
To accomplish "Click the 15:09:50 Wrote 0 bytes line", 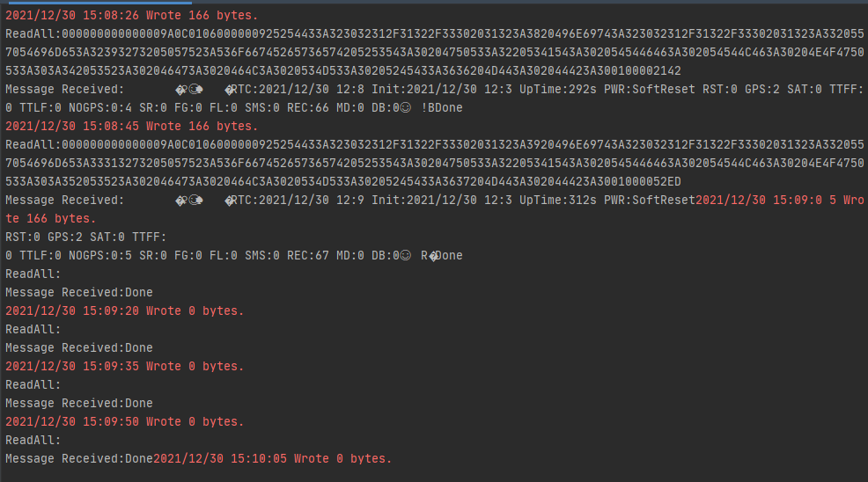I will point(125,421).
